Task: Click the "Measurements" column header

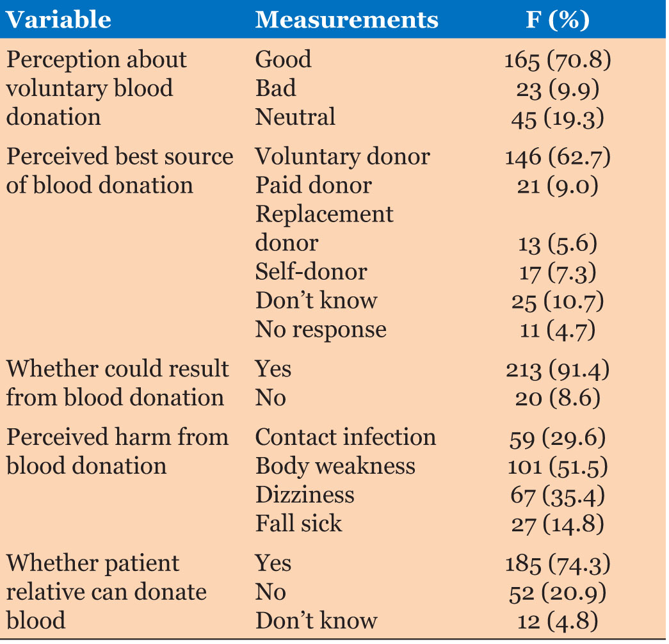Action: click(346, 20)
